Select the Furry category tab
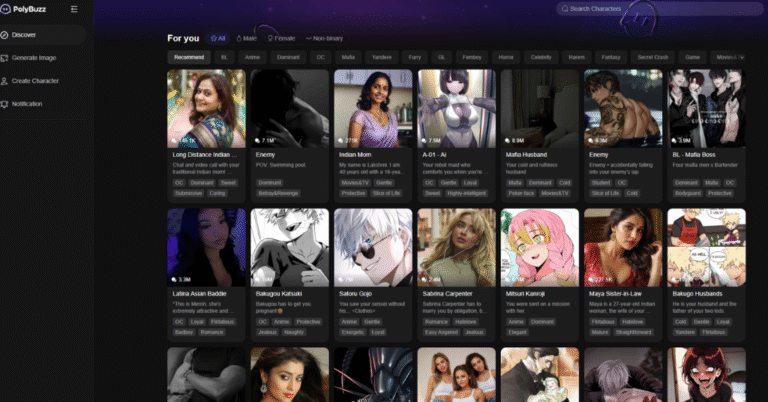This screenshot has height=402, width=768. (415, 57)
